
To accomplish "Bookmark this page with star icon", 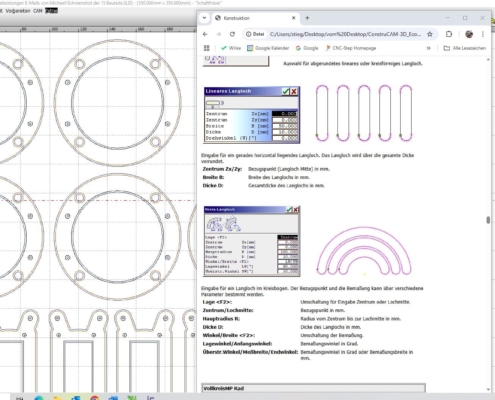I will (430, 34).
